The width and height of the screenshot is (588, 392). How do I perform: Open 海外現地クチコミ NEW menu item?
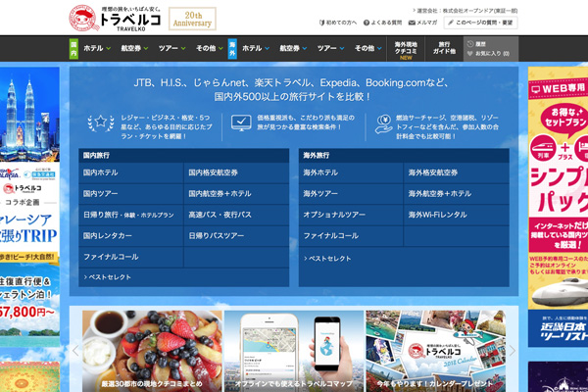point(406,50)
